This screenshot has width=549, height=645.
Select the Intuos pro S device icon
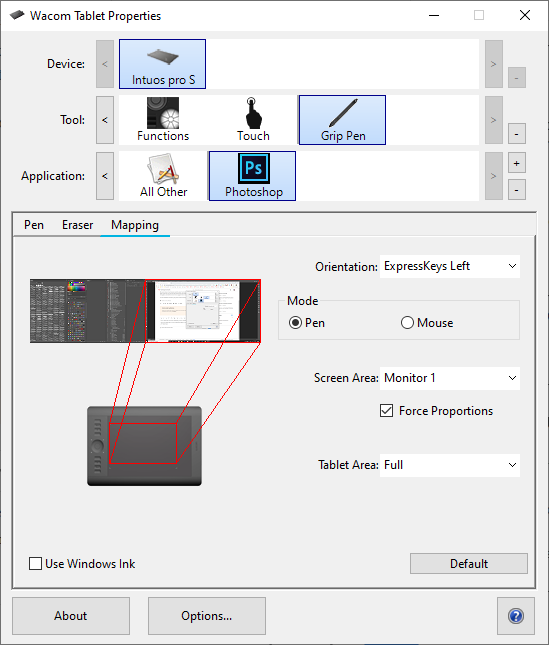pyautogui.click(x=162, y=64)
